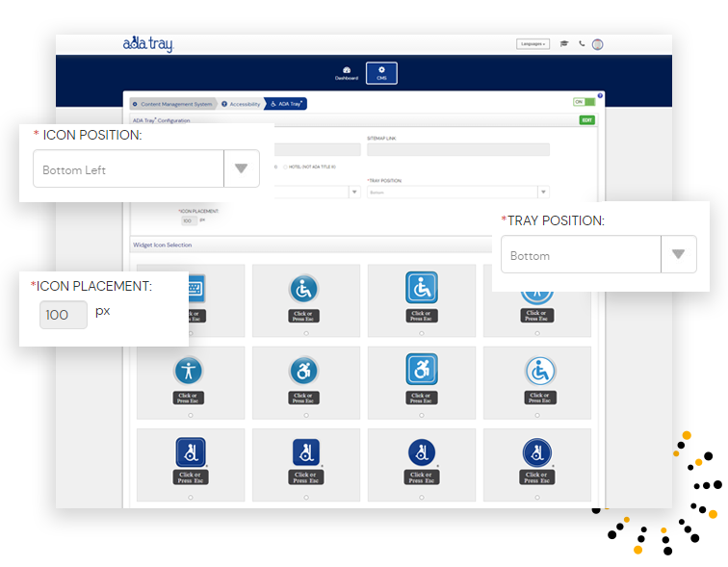Select the keyboard widget icon
Screen dimensions: 728x567
pos(196,288)
